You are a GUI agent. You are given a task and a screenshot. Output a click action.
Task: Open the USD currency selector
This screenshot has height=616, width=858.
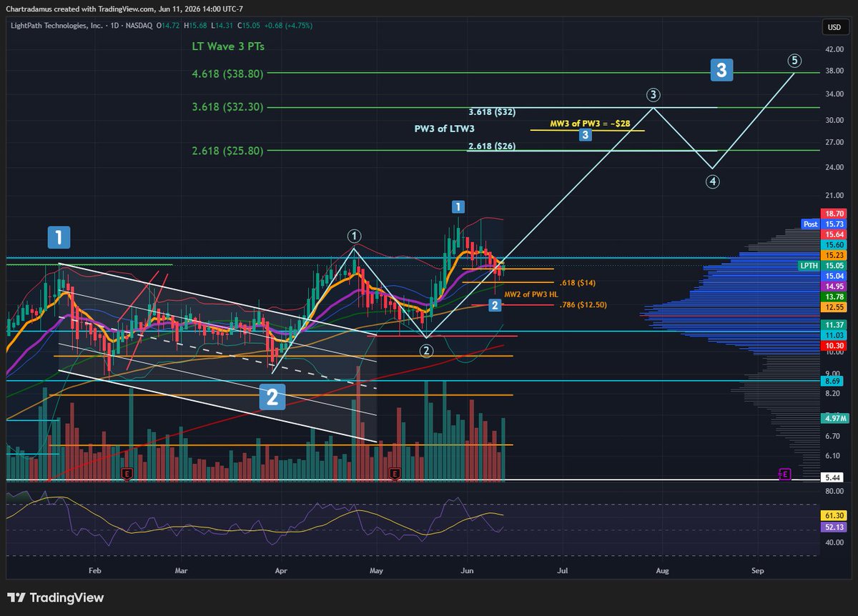pos(834,27)
